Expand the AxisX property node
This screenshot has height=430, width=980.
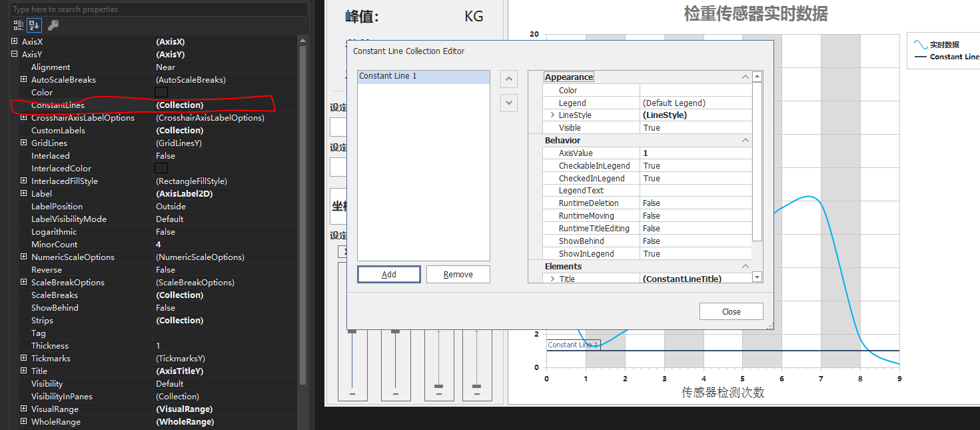click(14, 41)
